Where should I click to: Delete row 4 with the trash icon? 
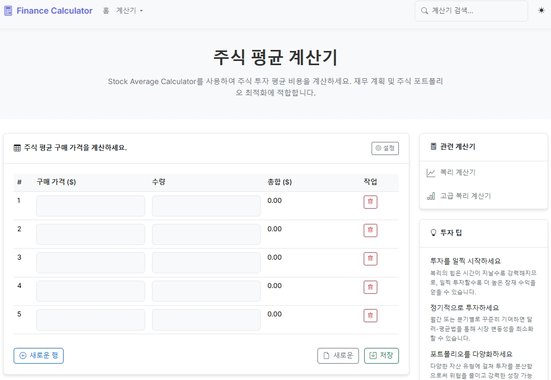click(x=370, y=287)
